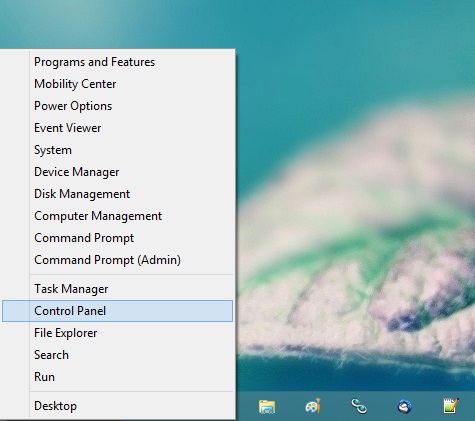Viewport: 475px width, 421px height.
Task: Select Disk Management
Action: (117, 194)
